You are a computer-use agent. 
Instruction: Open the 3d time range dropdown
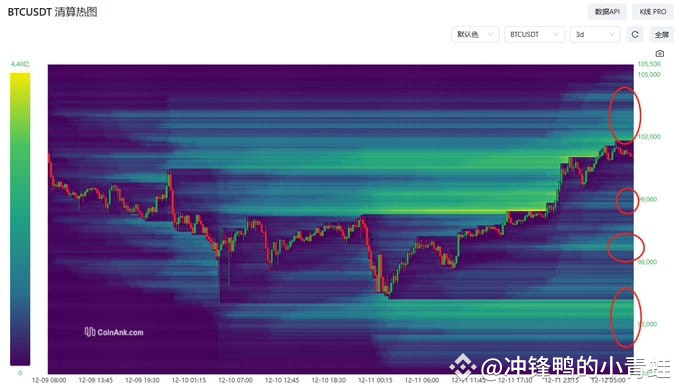[x=595, y=35]
